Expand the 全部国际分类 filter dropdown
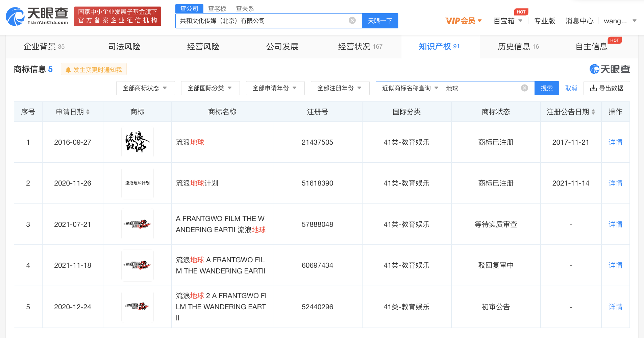Image resolution: width=644 pixels, height=338 pixels. (x=210, y=88)
